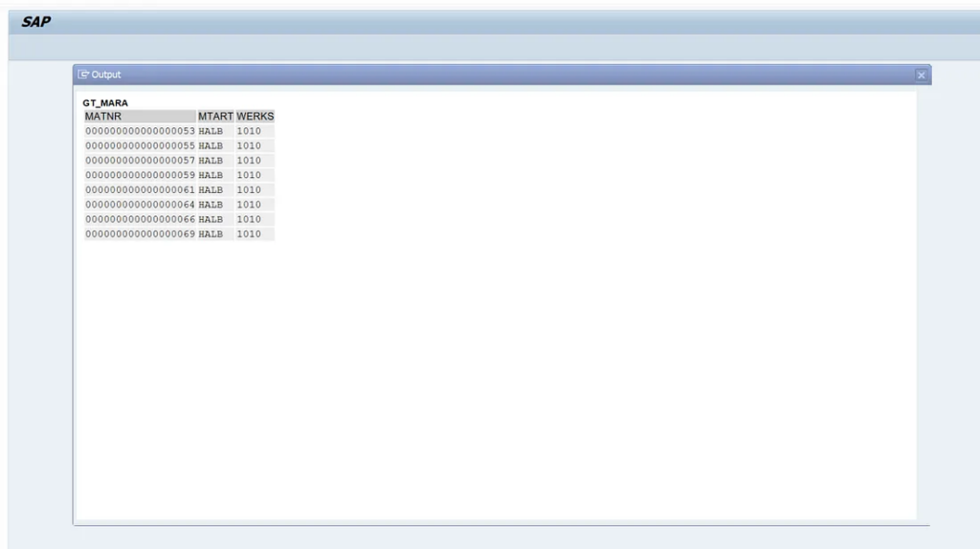The height and width of the screenshot is (549, 980).
Task: Select the GT_MARA table title
Action: (105, 102)
